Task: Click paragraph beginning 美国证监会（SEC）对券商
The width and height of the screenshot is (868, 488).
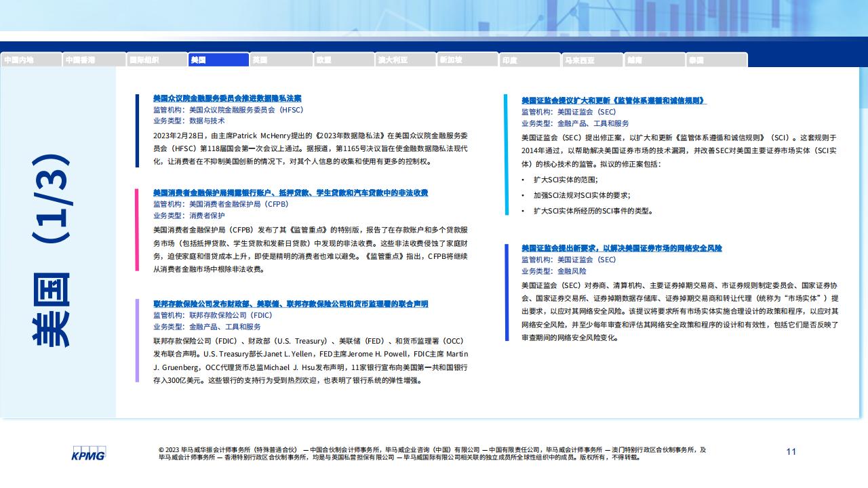Action: pos(680,311)
